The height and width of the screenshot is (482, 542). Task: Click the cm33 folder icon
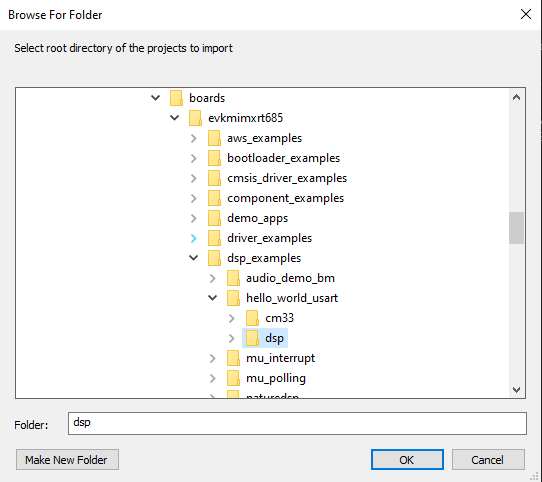click(x=252, y=318)
